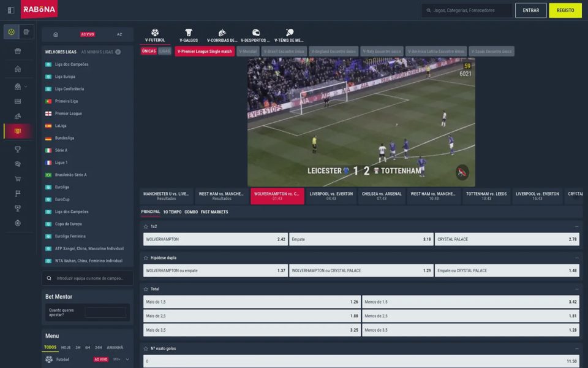This screenshot has height=368, width=588.
Task: Open the gift box promotions icon in sidebar
Action: [x=18, y=51]
